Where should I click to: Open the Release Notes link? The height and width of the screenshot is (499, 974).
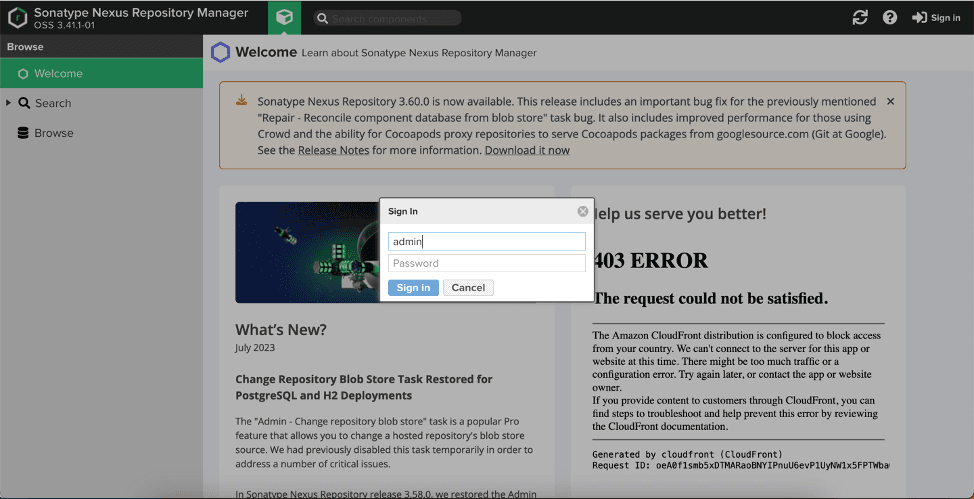334,150
